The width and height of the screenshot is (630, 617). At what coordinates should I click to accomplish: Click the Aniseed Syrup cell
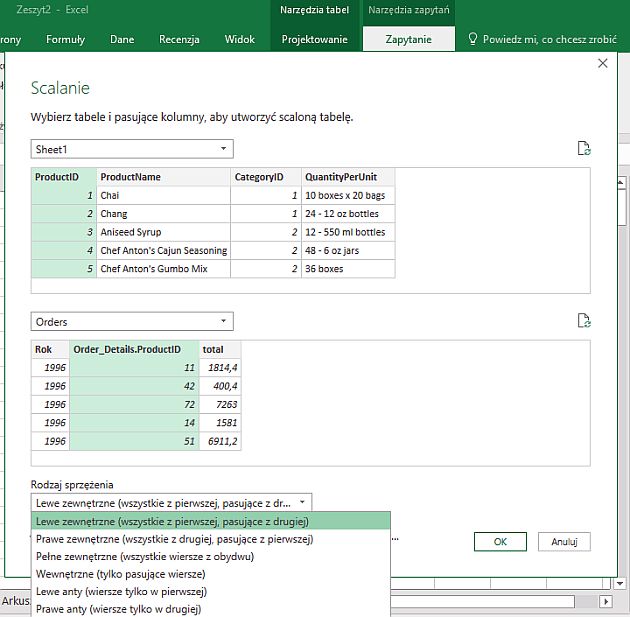click(164, 232)
